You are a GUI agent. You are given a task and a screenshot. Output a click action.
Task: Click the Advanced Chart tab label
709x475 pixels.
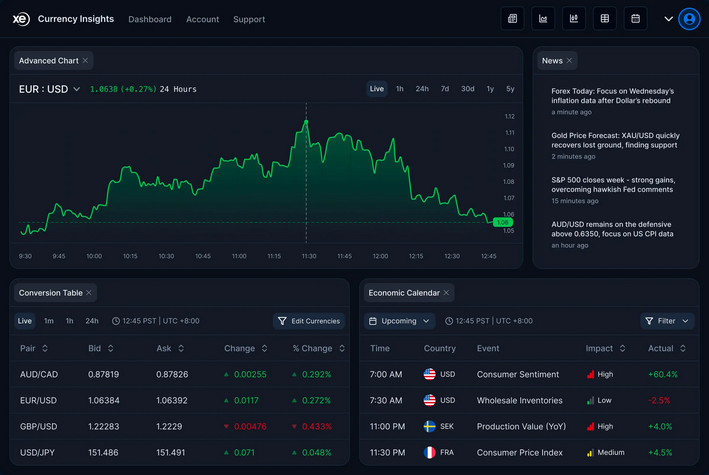pyautogui.click(x=48, y=61)
